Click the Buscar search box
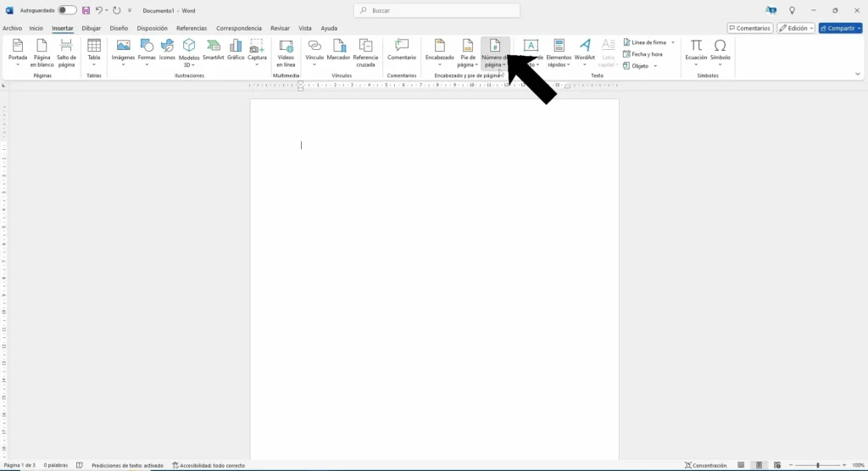This screenshot has width=868, height=471. (437, 10)
